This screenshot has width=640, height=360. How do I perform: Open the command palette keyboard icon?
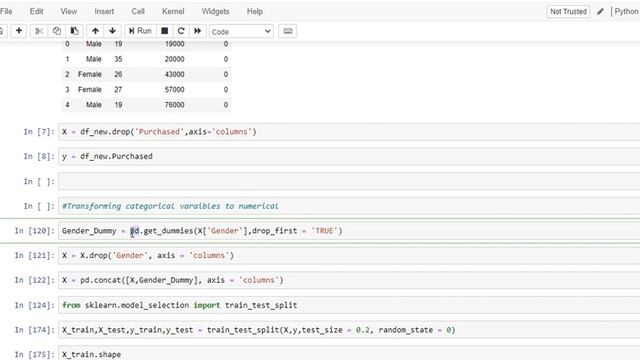tap(288, 31)
